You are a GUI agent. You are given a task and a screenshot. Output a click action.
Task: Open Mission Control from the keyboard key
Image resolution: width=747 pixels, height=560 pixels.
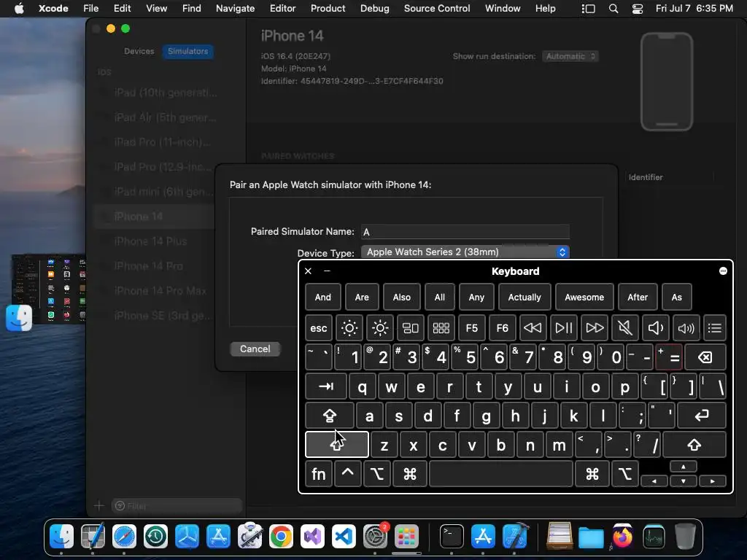pos(410,328)
